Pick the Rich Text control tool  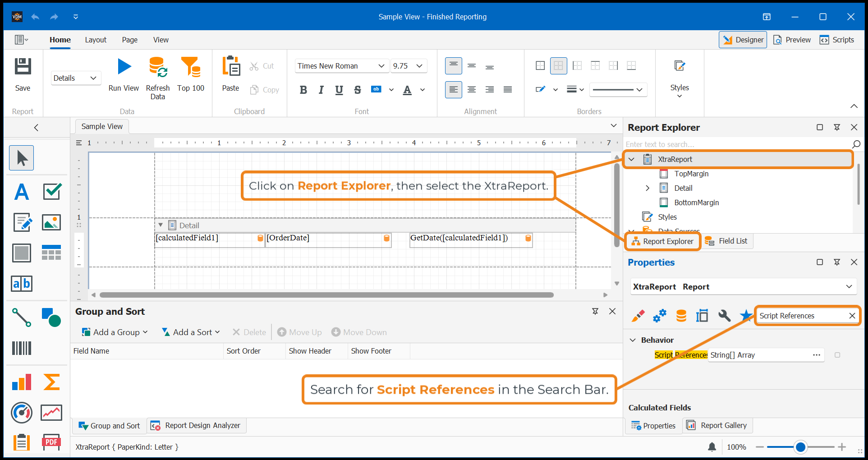(x=22, y=222)
